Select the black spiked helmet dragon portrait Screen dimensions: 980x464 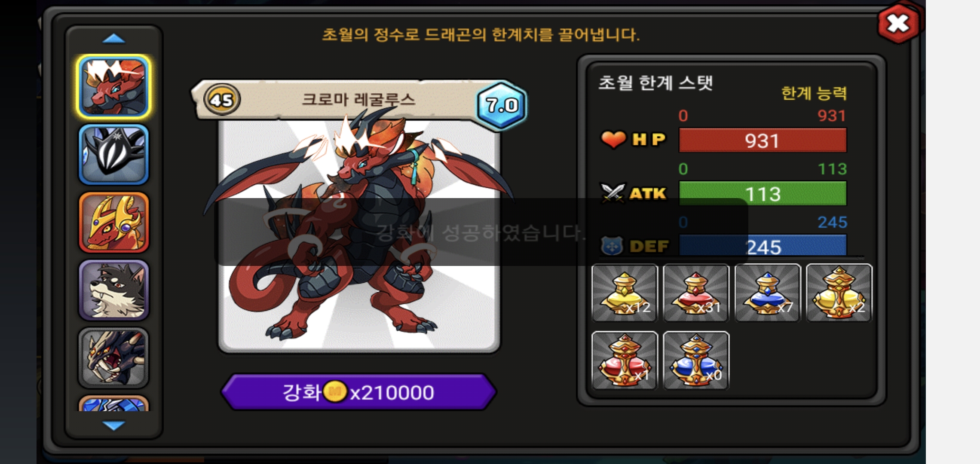click(114, 155)
